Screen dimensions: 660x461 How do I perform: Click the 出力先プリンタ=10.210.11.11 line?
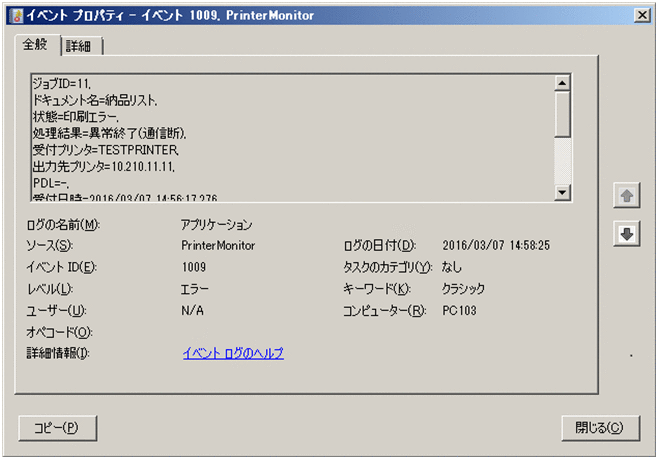click(104, 167)
